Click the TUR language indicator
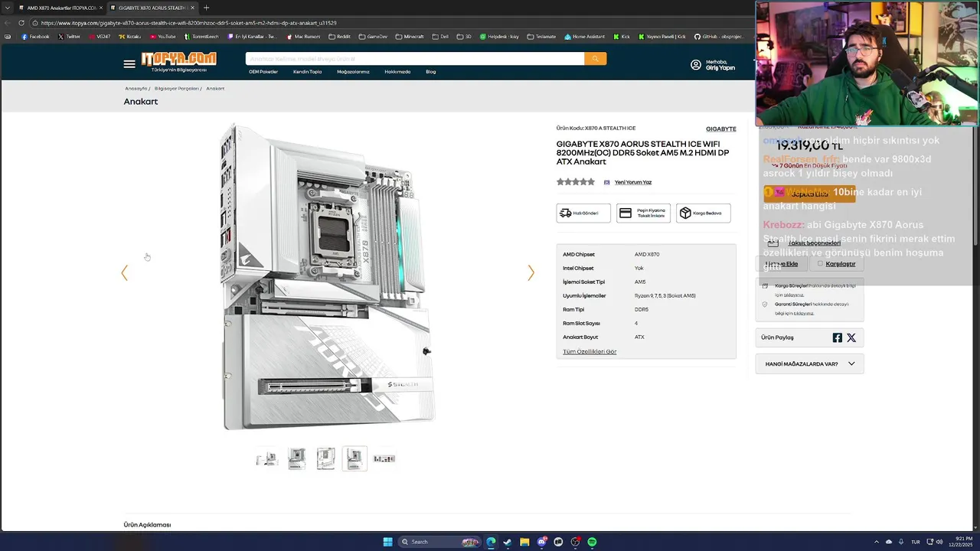 [915, 542]
